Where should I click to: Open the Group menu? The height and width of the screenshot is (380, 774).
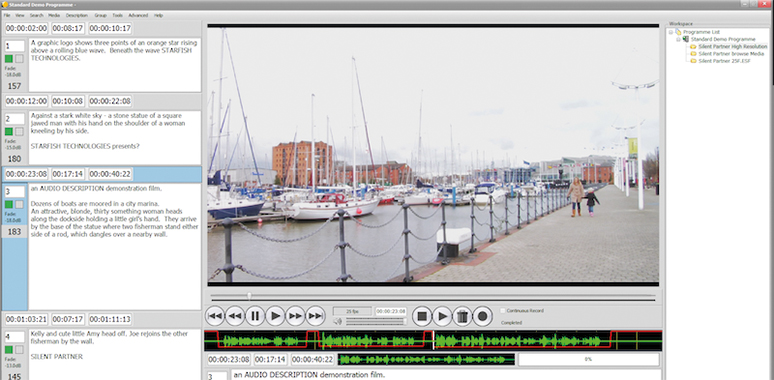(x=101, y=16)
